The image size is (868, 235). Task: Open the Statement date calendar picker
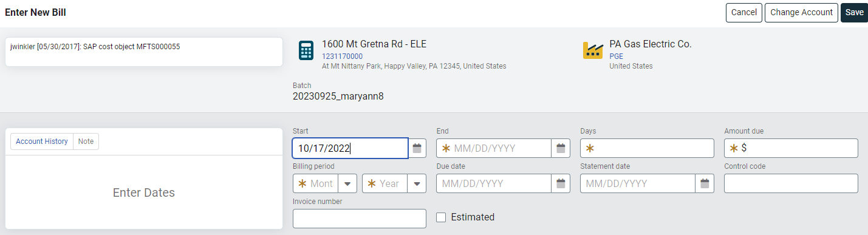point(705,183)
